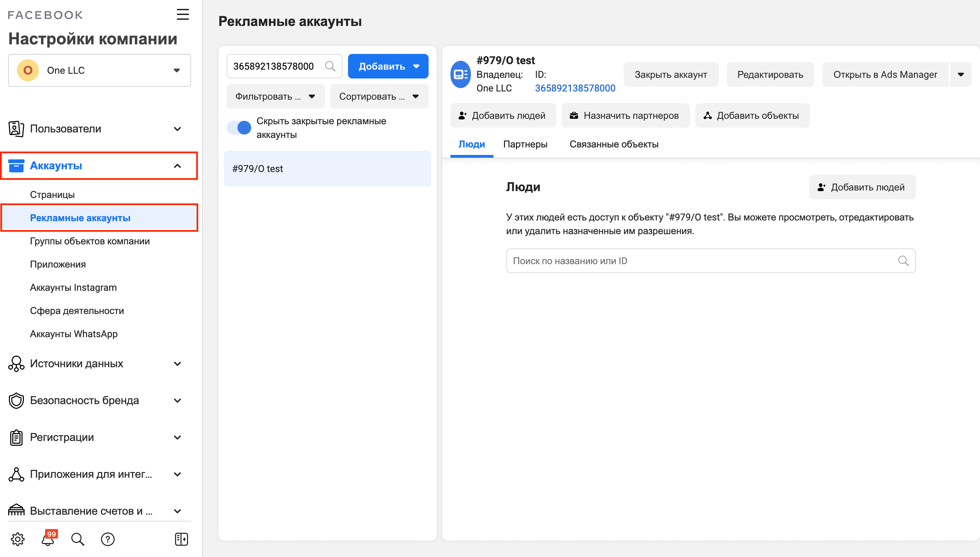980x557 pixels.
Task: Switch to the Связанные объекты tab
Action: click(x=614, y=144)
